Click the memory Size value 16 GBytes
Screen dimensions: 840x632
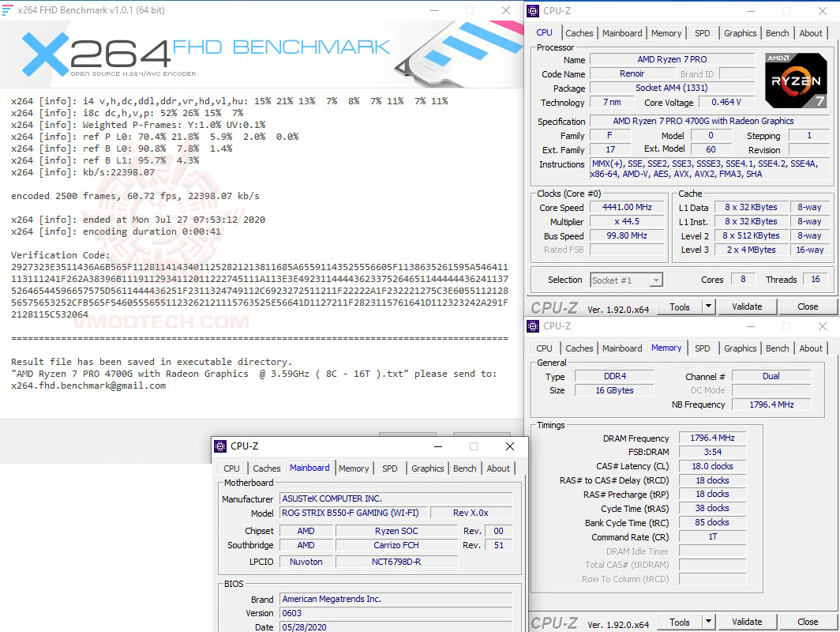point(614,390)
